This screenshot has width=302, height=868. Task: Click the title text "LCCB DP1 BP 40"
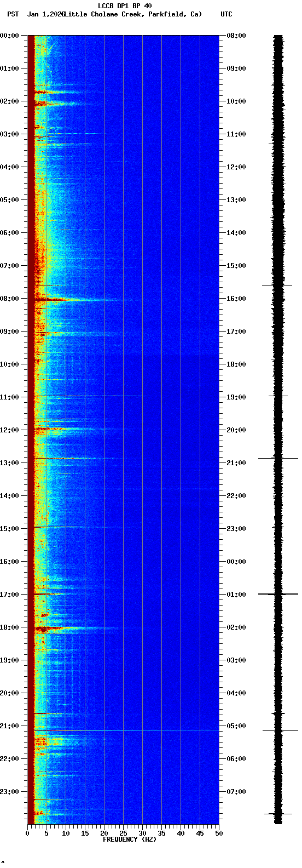click(x=125, y=6)
